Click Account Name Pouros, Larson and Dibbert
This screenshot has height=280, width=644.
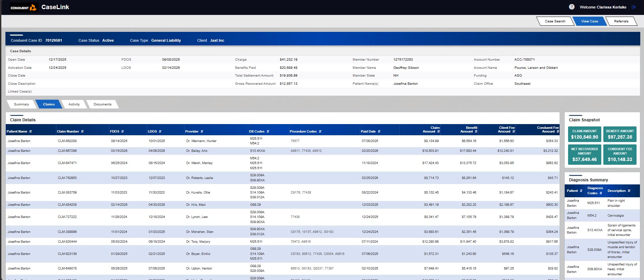coord(536,68)
